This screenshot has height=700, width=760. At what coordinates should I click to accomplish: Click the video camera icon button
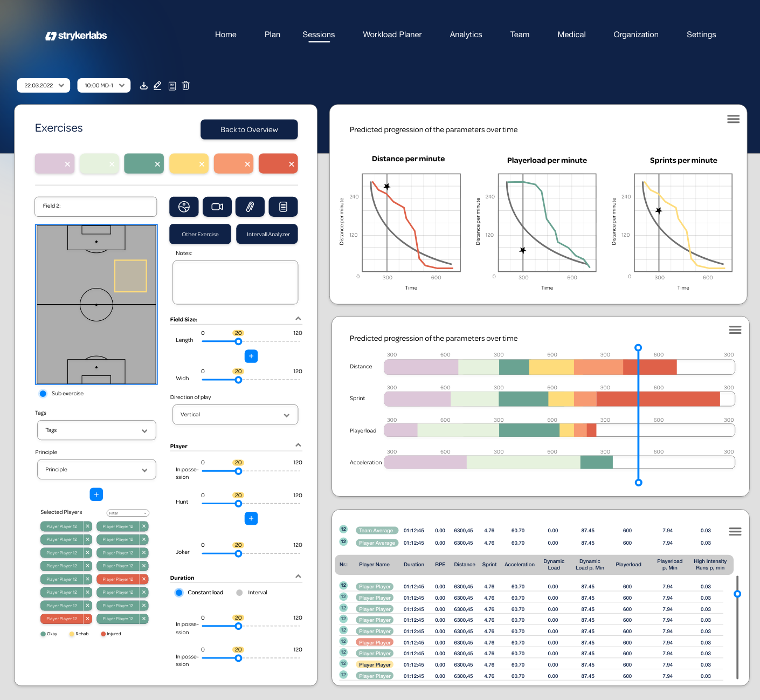217,207
